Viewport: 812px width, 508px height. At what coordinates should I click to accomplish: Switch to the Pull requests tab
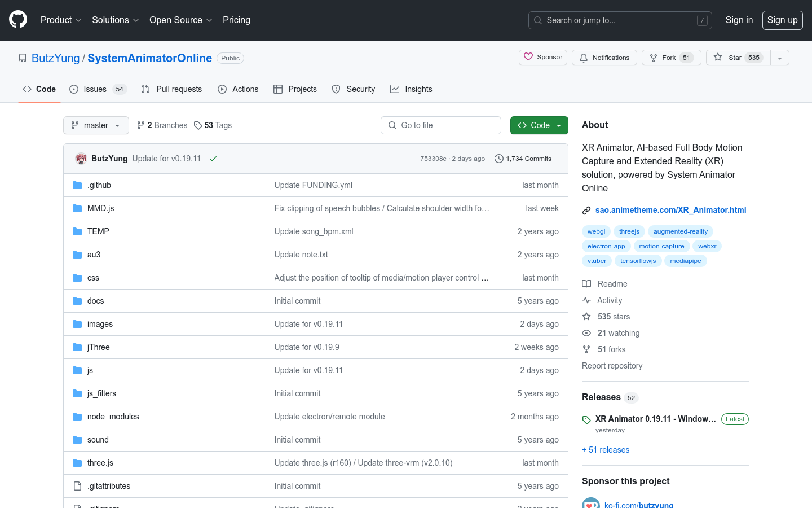171,89
